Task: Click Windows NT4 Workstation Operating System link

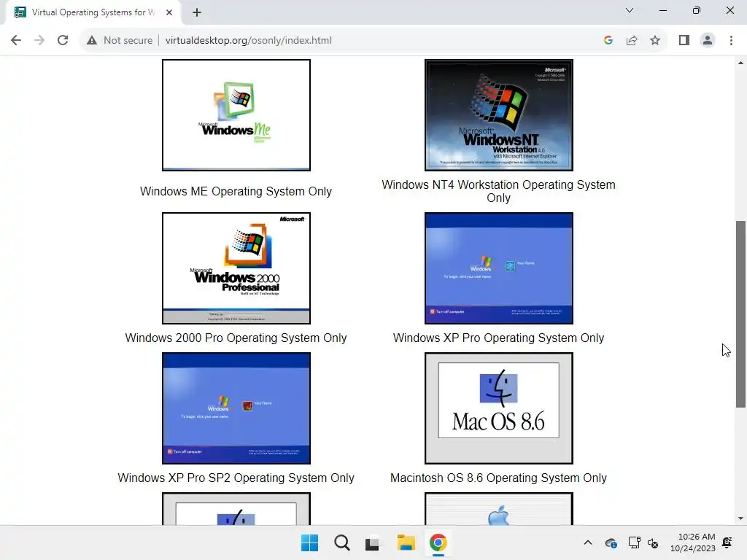Action: click(498, 192)
